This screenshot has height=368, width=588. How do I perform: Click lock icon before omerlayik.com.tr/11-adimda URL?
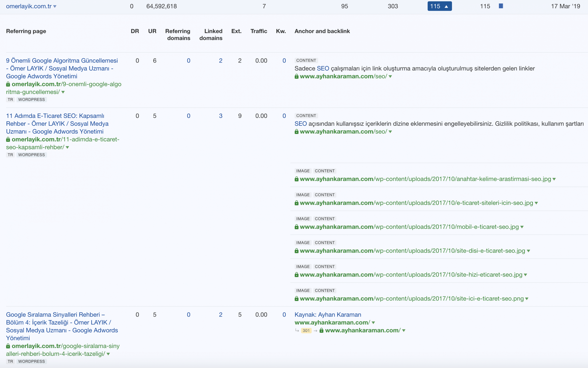[x=8, y=140]
